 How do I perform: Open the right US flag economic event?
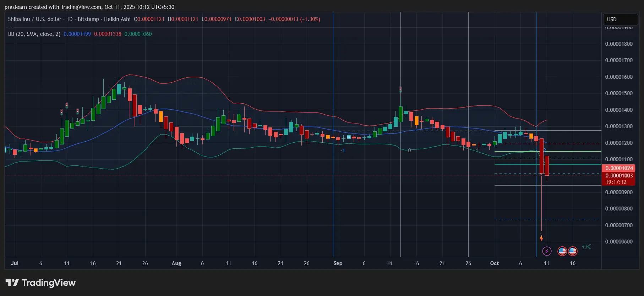click(573, 251)
